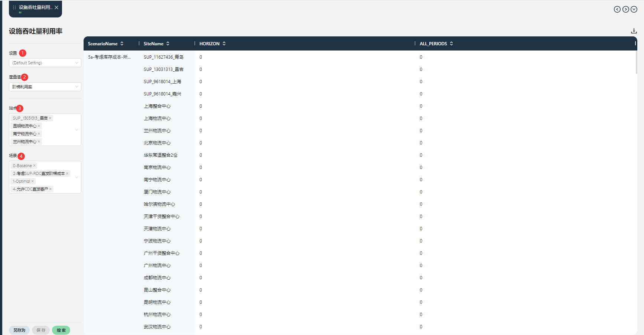The image size is (644, 335).
Task: Click the 另存为 button
Action: pyautogui.click(x=19, y=330)
